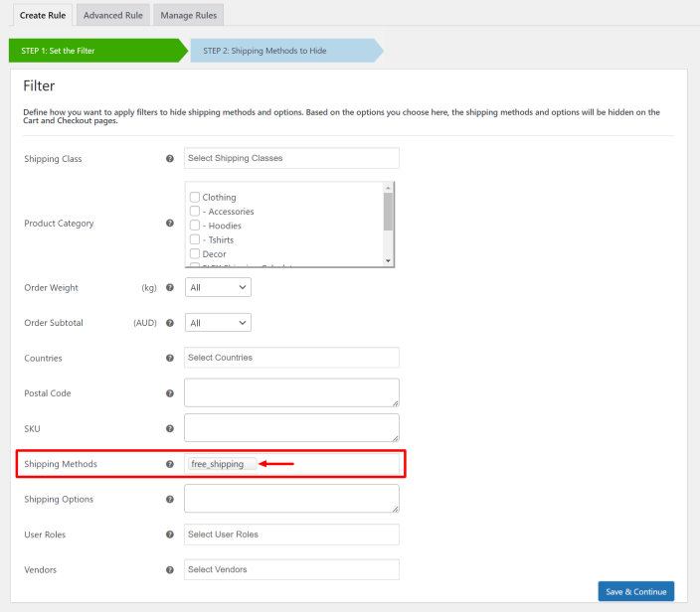Open the Select Shipping Classes field
Image resolution: width=700 pixels, height=612 pixels.
point(291,158)
